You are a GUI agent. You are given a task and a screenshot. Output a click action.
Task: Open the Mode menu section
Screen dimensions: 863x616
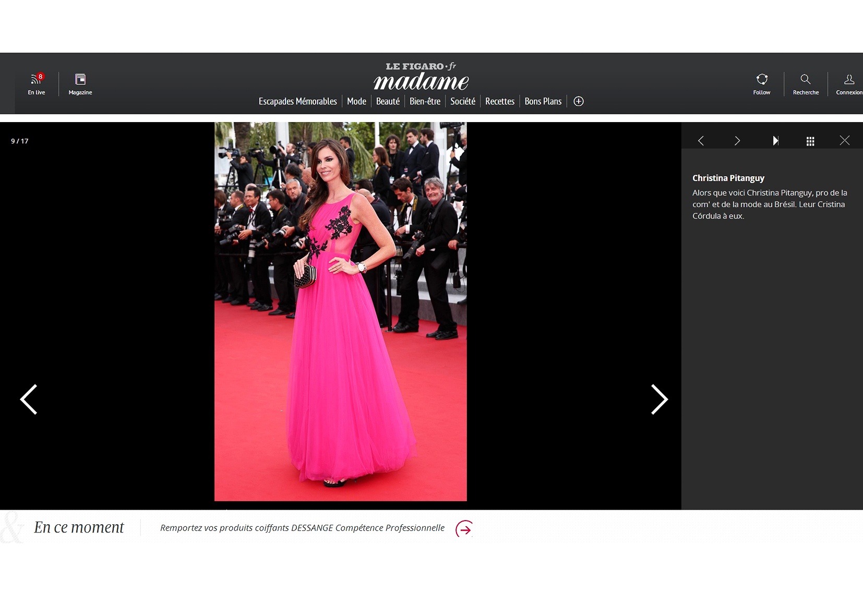coord(356,101)
